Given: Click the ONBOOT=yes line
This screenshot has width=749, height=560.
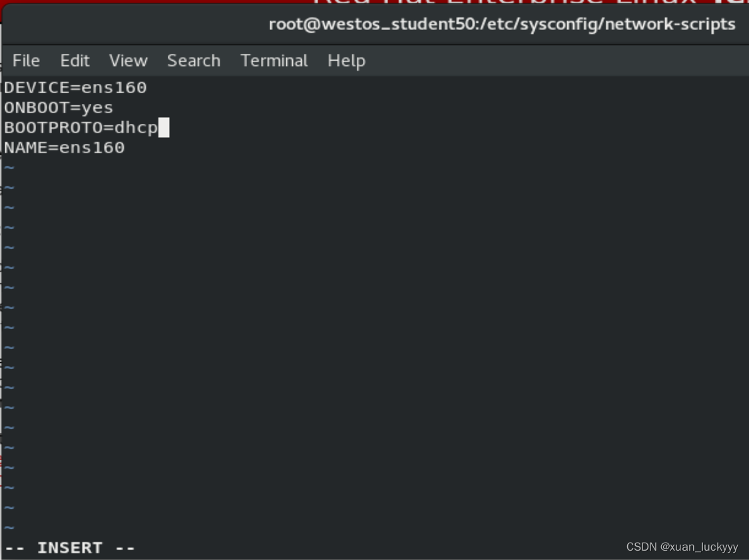Looking at the screenshot, I should [x=59, y=108].
